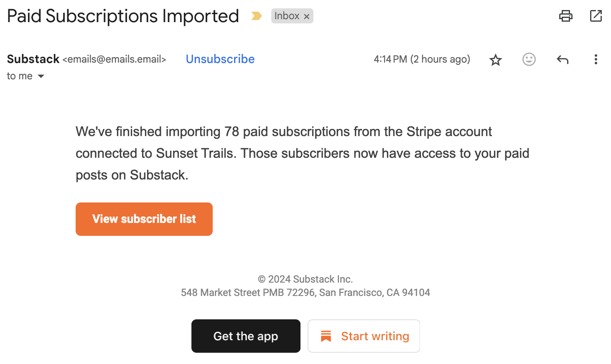Select the Inbox label chip
Viewport: 611px width, 364px height.
tap(287, 16)
